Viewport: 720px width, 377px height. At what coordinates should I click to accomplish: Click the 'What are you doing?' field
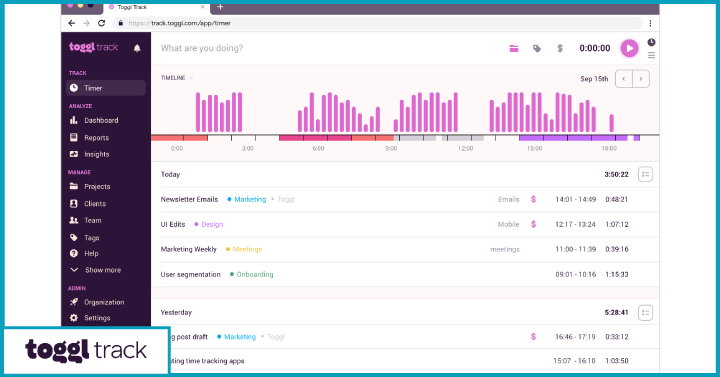pos(202,48)
